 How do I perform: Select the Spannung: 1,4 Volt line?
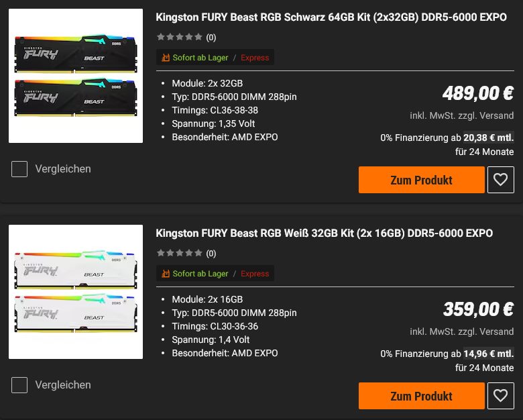(x=211, y=339)
